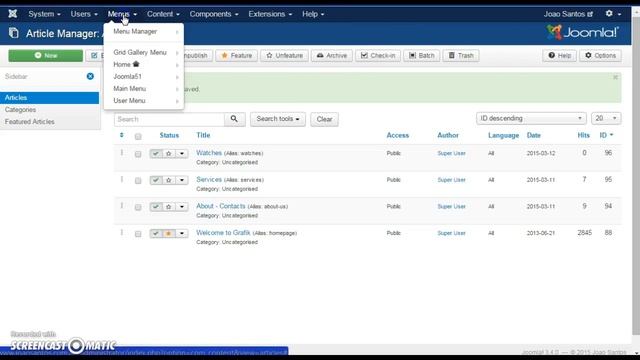Click the Trash toolbar button
Image resolution: width=640 pixels, height=360 pixels.
point(461,56)
